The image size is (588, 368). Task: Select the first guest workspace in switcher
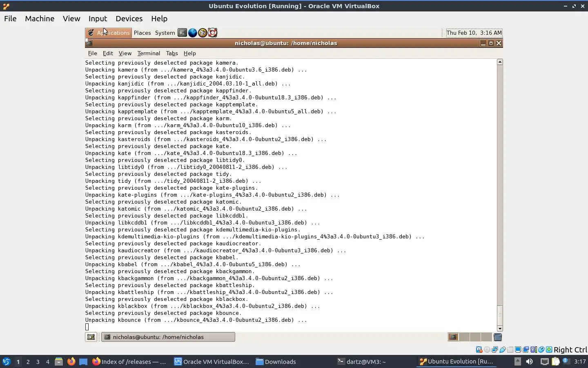(x=453, y=337)
